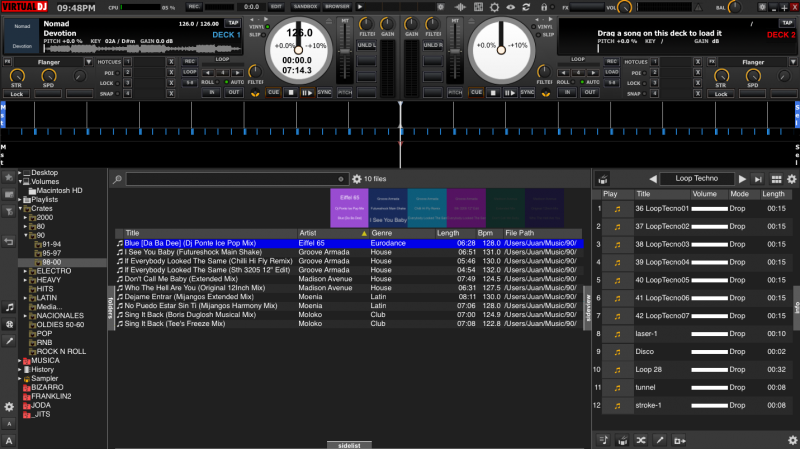Open the folders side tab
800x449 pixels.
(111, 308)
